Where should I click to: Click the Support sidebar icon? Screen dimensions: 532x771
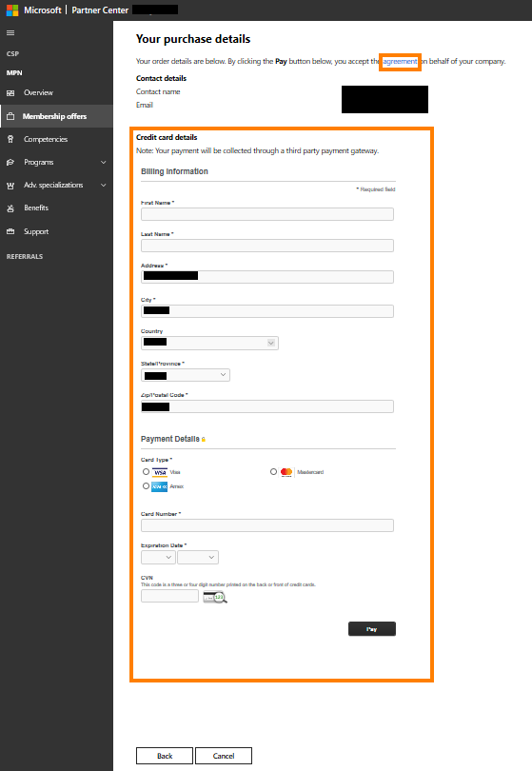tap(10, 231)
